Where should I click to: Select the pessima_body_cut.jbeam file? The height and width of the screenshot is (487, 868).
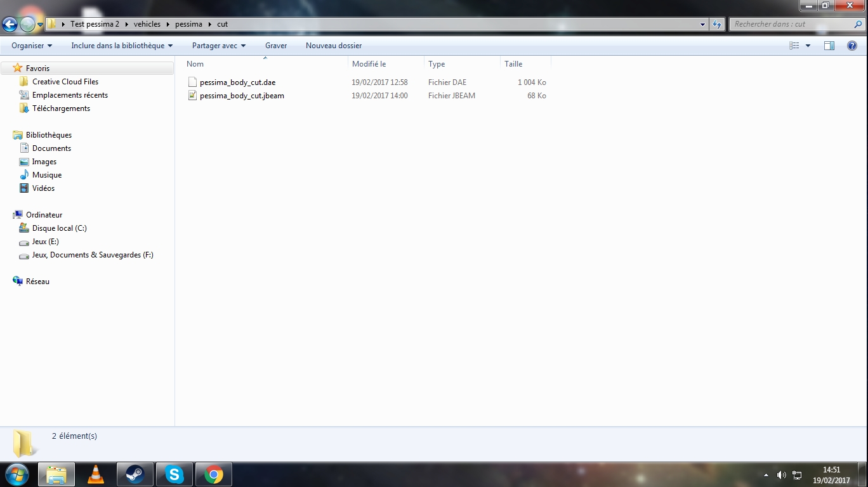(x=242, y=96)
